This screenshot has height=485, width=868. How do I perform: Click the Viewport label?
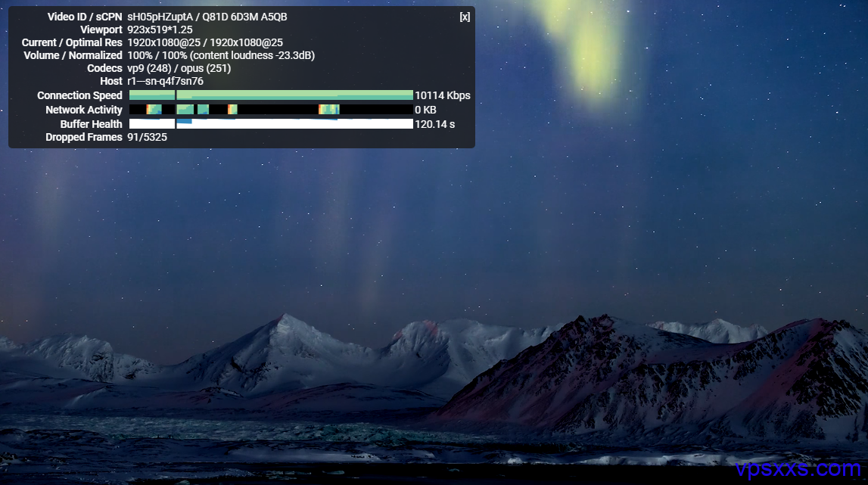101,30
